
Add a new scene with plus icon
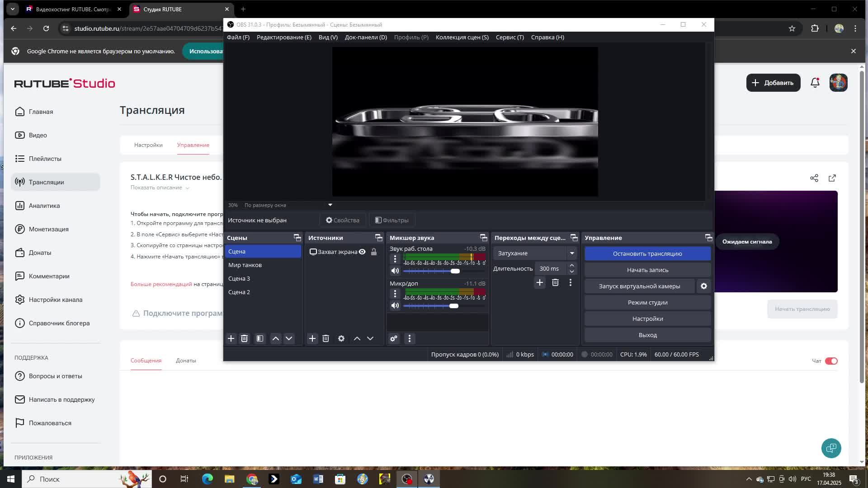231,338
